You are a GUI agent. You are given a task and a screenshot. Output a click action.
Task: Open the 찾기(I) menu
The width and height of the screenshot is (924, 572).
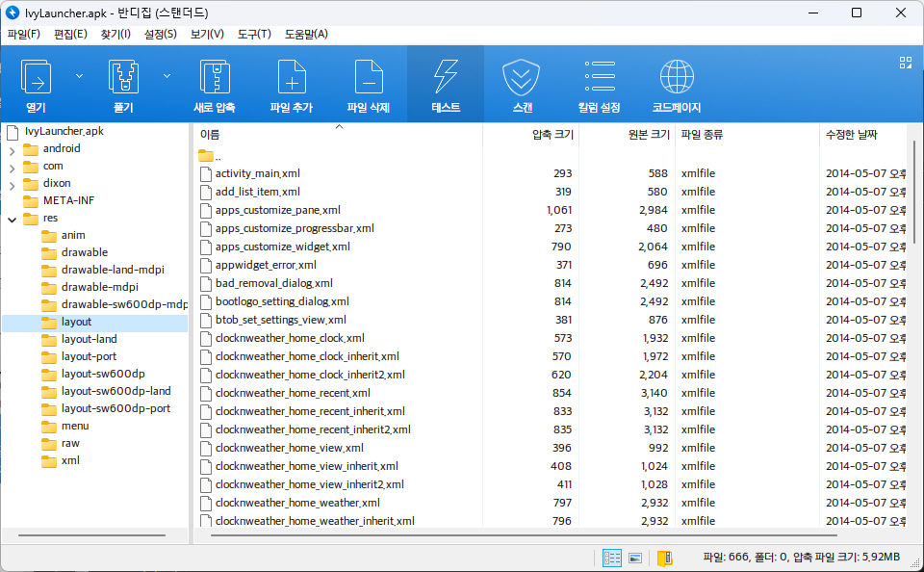(x=115, y=35)
